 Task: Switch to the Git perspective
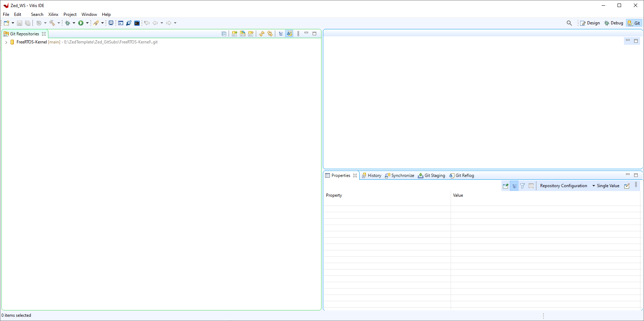[x=634, y=23]
